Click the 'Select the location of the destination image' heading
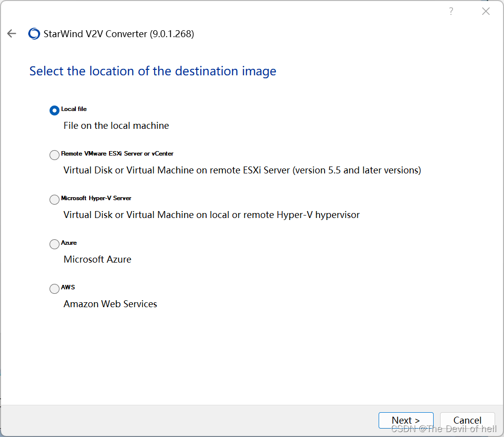Viewport: 504px width, 437px height. pos(153,71)
